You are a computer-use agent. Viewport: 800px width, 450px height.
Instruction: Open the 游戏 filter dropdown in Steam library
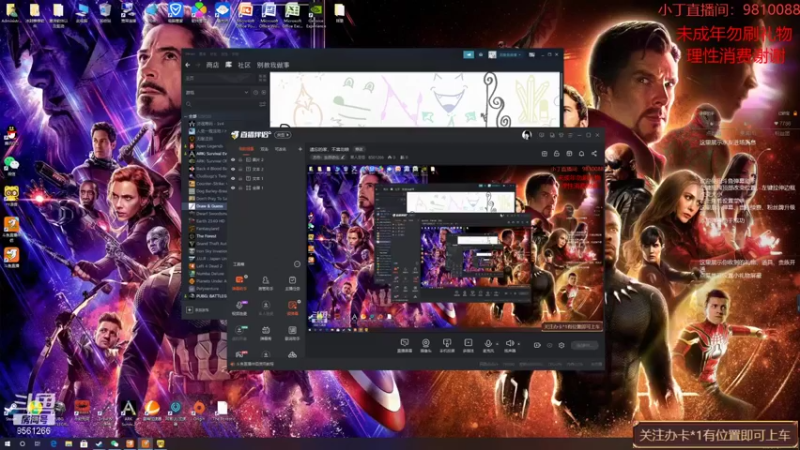click(217, 92)
